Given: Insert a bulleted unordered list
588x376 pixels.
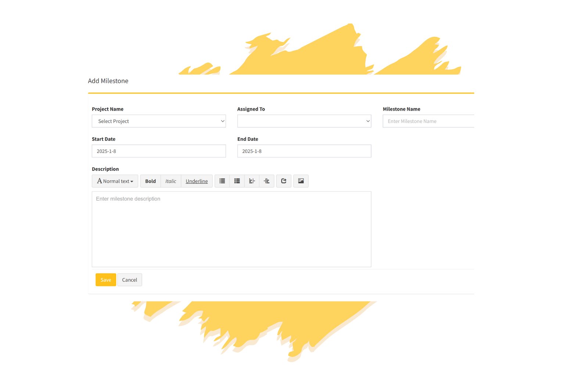Looking at the screenshot, I should pyautogui.click(x=222, y=181).
